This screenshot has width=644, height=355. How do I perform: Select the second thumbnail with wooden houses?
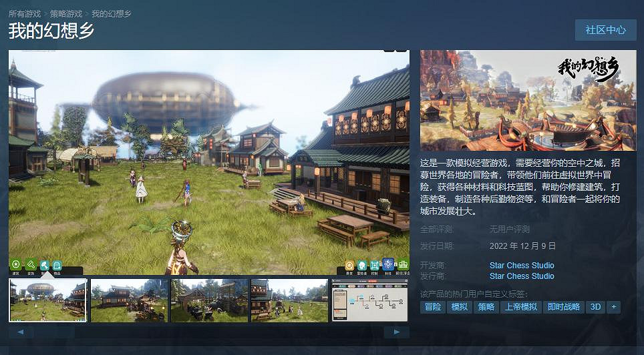pyautogui.click(x=129, y=300)
